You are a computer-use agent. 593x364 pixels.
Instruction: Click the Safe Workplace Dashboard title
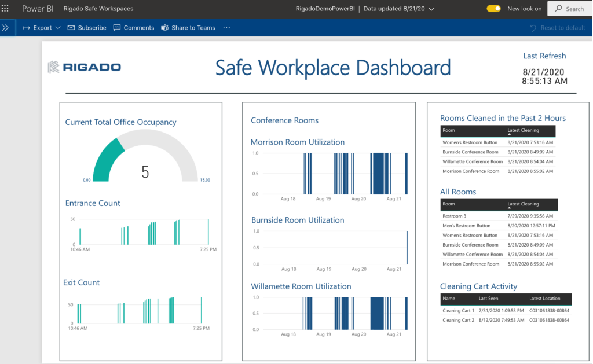(x=333, y=68)
